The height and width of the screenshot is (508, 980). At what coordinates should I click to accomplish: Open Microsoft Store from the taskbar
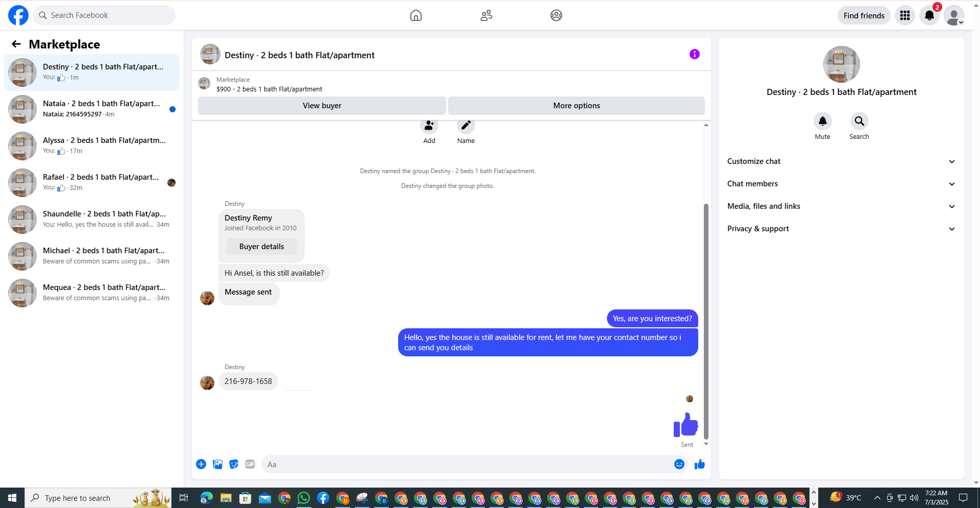click(x=246, y=498)
